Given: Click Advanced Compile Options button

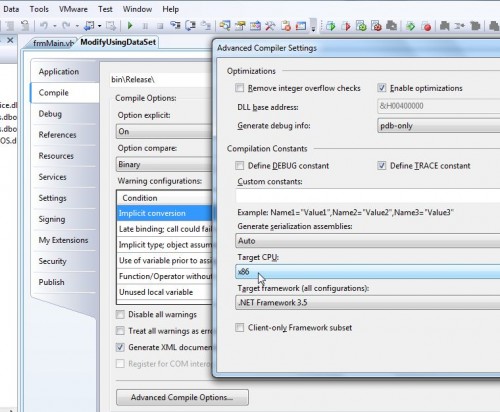Looking at the screenshot, I should click(x=182, y=397).
